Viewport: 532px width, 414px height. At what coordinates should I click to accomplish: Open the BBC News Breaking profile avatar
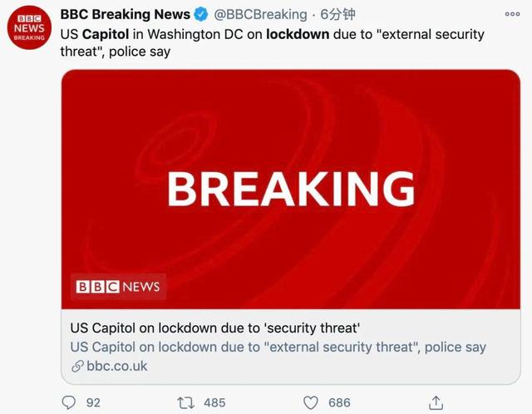(x=30, y=29)
